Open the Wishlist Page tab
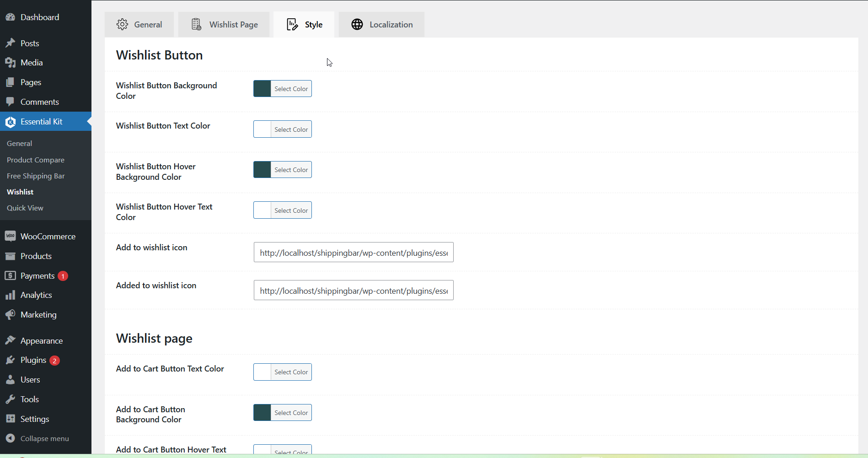The height and width of the screenshot is (458, 868). pyautogui.click(x=224, y=25)
